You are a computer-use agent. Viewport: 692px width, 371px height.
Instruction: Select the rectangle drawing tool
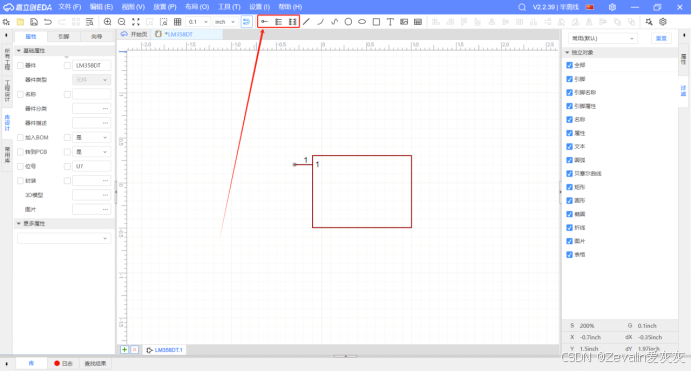coord(376,22)
